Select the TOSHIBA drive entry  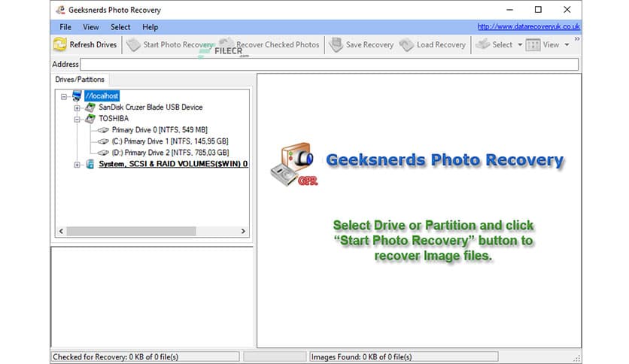pyautogui.click(x=114, y=118)
